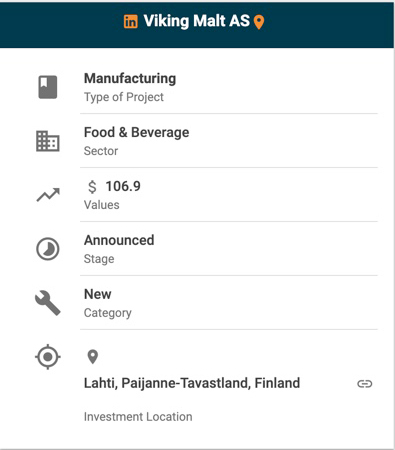This screenshot has width=395, height=450.
Task: Click the bookmark icon beside Manufacturing
Action: pos(48,87)
